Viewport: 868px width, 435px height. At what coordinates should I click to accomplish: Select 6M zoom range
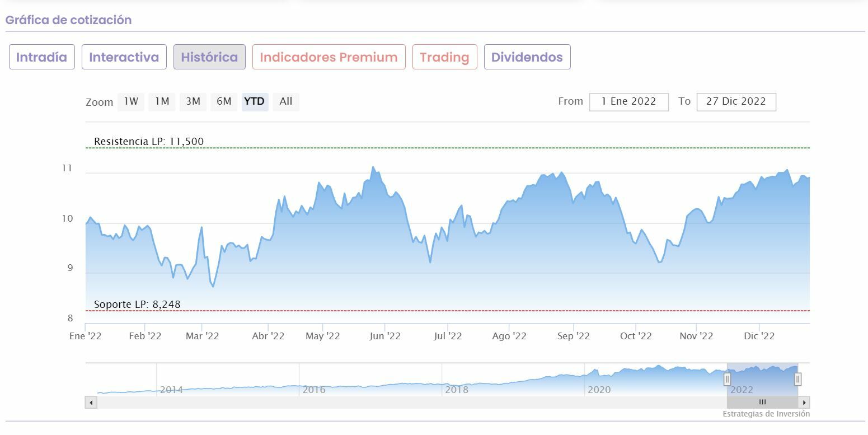224,102
